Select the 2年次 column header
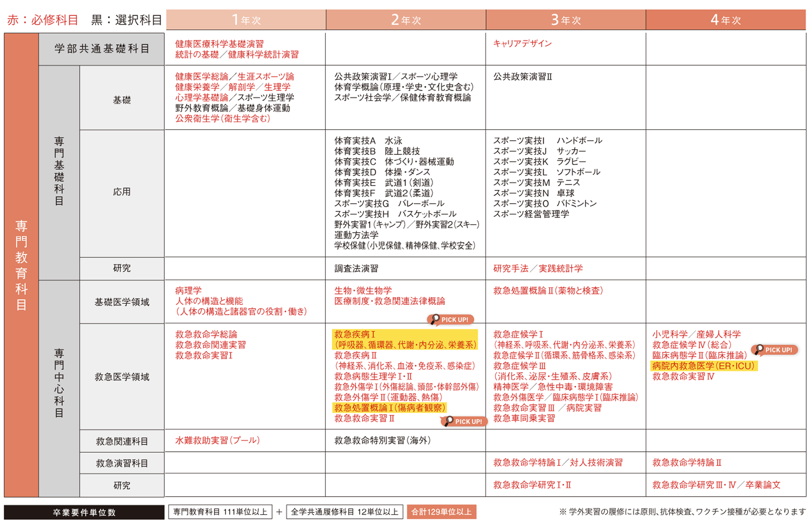 click(x=406, y=20)
